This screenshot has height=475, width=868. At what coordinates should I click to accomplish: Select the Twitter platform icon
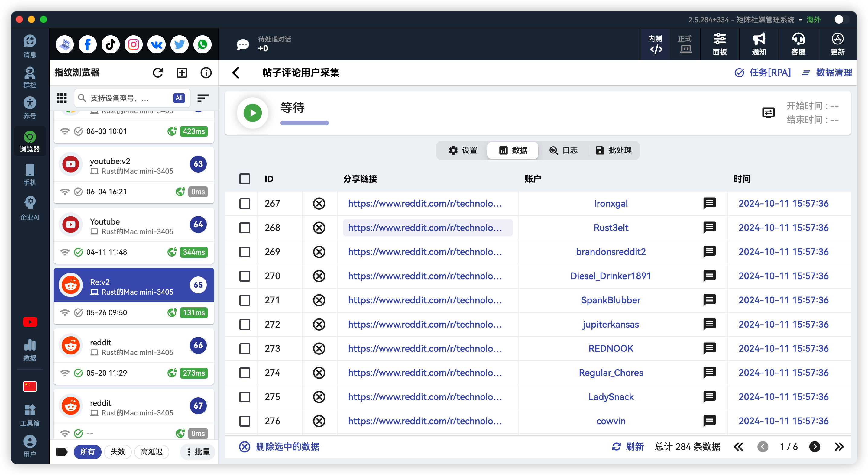tap(179, 44)
